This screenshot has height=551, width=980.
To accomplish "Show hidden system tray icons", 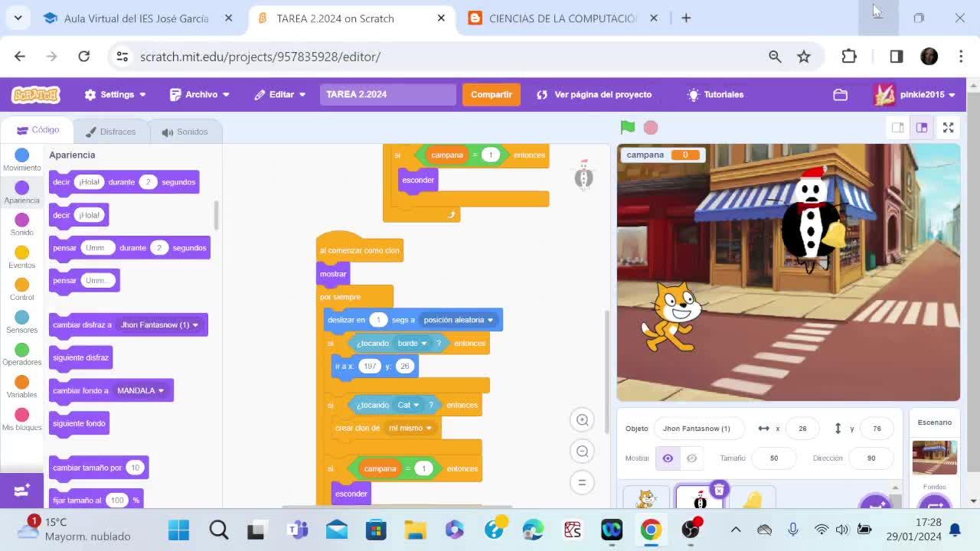I will (x=736, y=530).
